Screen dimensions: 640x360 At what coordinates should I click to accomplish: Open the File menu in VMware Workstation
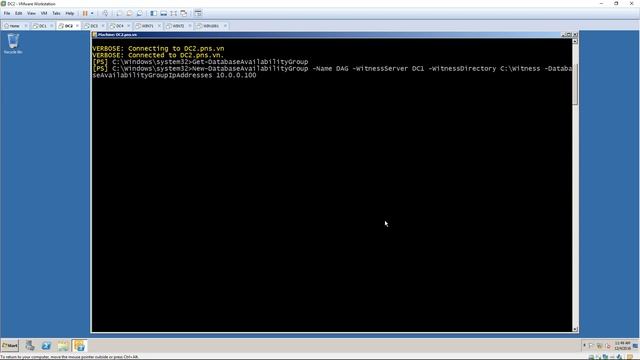point(7,13)
